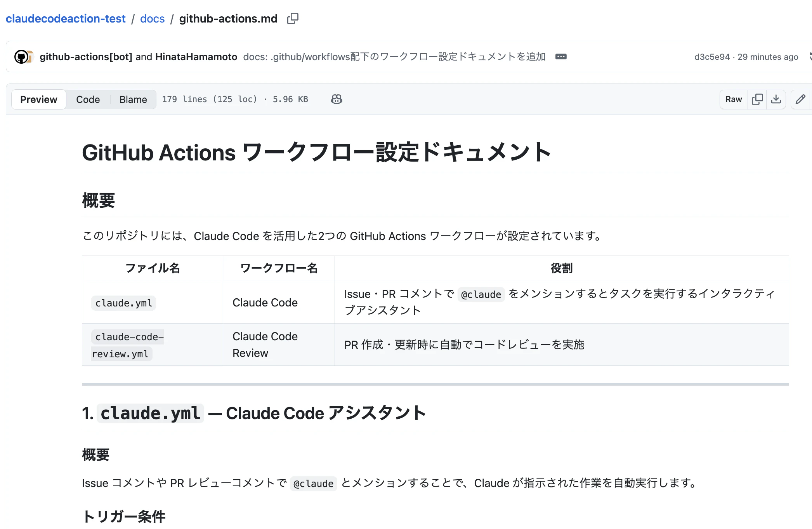Click the main document title heading
The height and width of the screenshot is (529, 812).
pos(316,152)
